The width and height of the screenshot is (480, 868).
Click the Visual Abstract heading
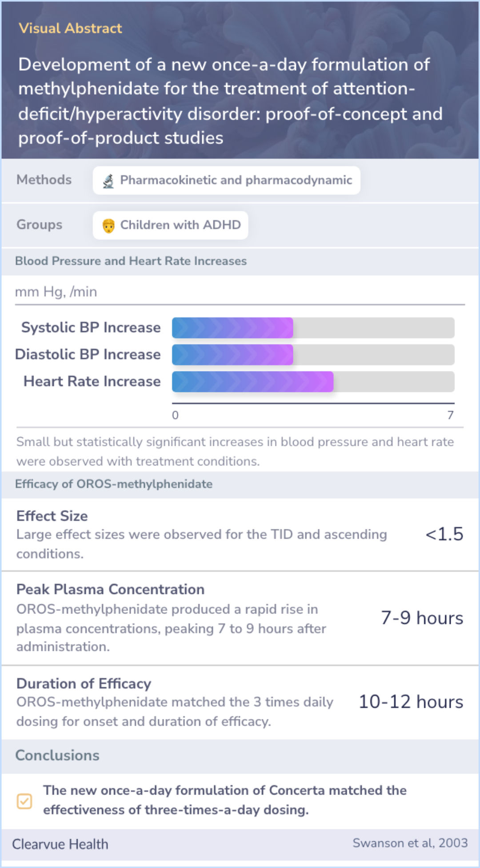70,28
